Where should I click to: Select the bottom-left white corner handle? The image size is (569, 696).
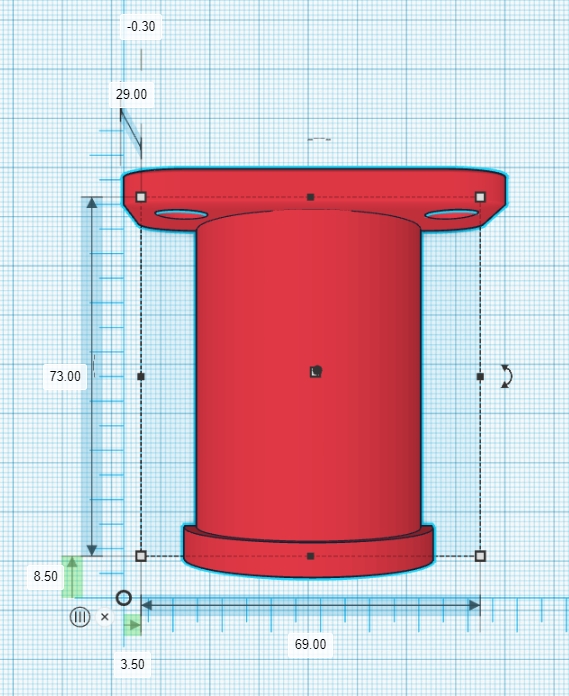point(141,556)
